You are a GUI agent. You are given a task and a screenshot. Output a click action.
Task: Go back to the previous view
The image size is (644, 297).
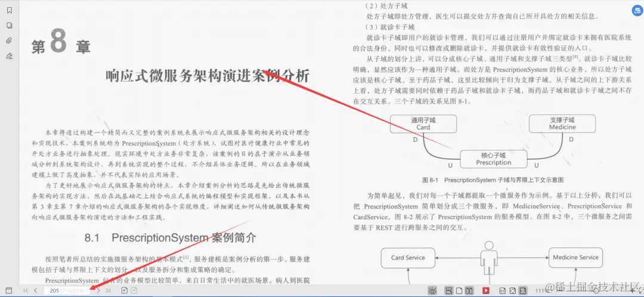[x=125, y=290]
